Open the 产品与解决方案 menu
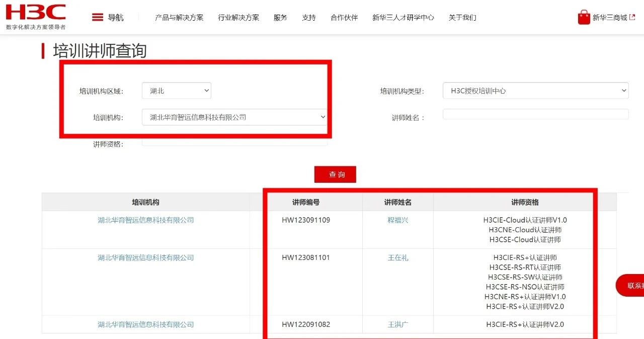Image resolution: width=644 pixels, height=339 pixels. point(179,18)
